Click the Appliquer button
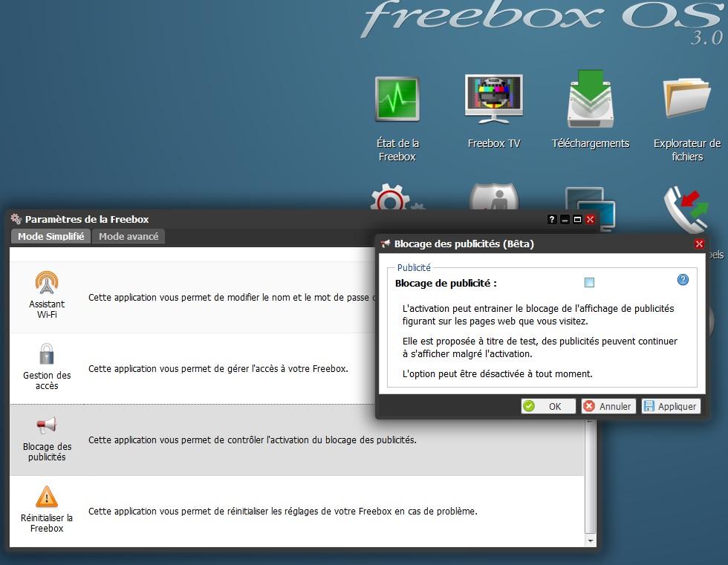 pos(671,406)
